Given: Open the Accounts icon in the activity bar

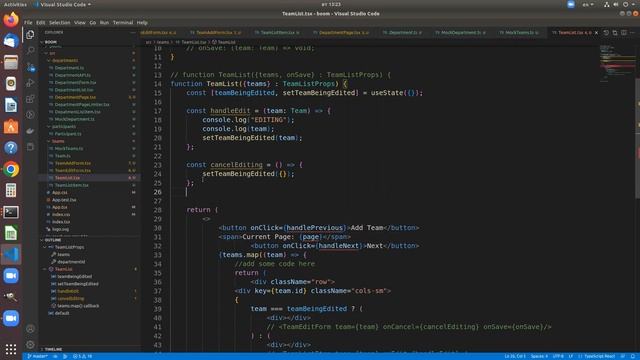Looking at the screenshot, I should (x=30, y=329).
